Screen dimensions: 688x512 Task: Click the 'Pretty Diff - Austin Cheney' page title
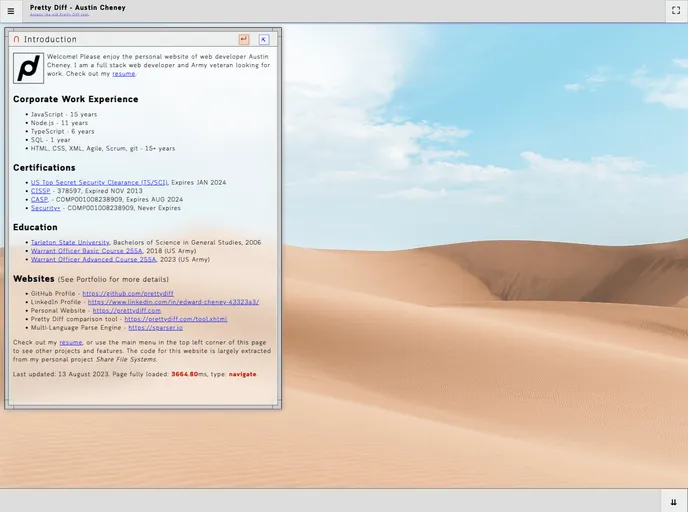click(78, 7)
